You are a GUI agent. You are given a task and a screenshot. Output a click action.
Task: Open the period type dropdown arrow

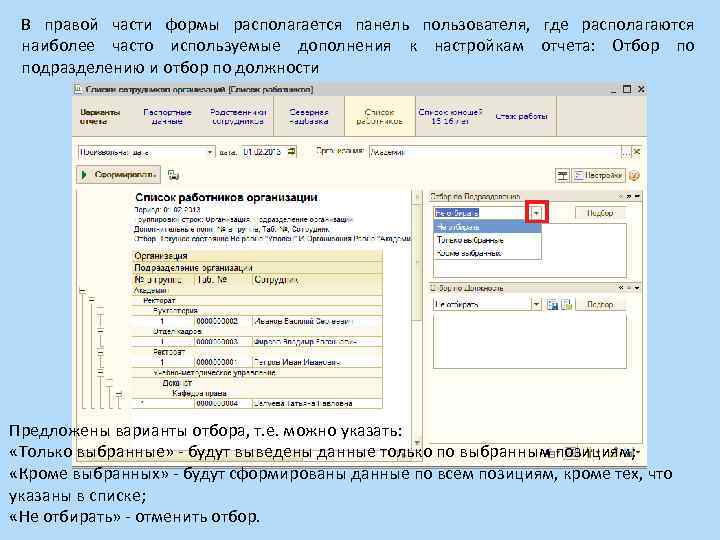click(x=209, y=152)
